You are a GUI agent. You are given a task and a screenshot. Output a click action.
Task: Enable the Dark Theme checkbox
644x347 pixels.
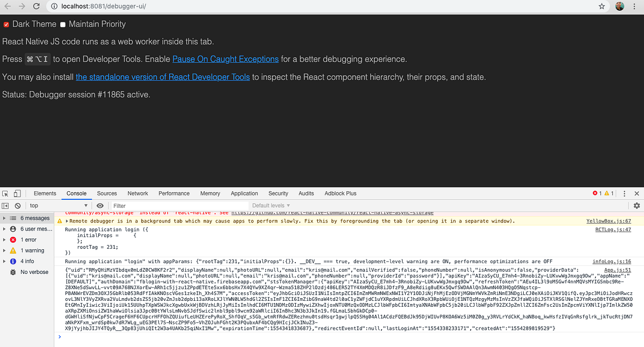(6, 24)
